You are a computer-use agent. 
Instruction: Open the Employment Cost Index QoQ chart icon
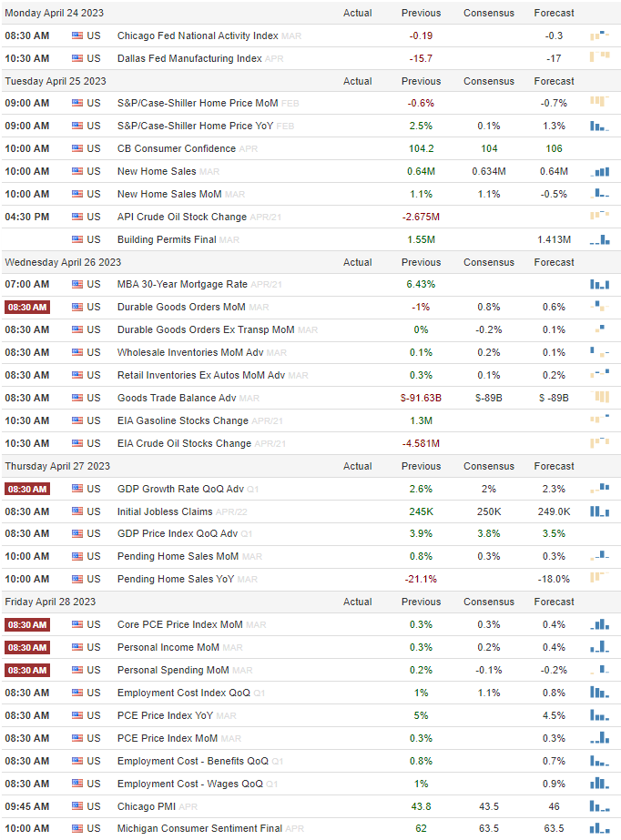coord(599,693)
